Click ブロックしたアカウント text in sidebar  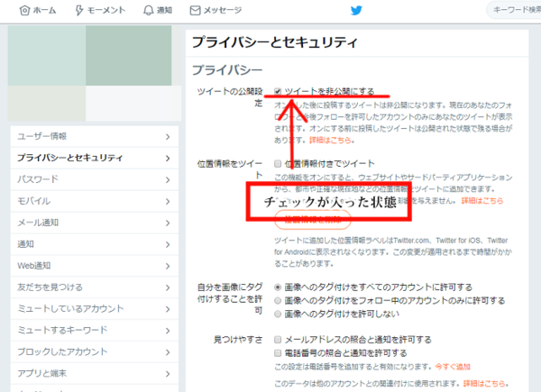click(62, 352)
